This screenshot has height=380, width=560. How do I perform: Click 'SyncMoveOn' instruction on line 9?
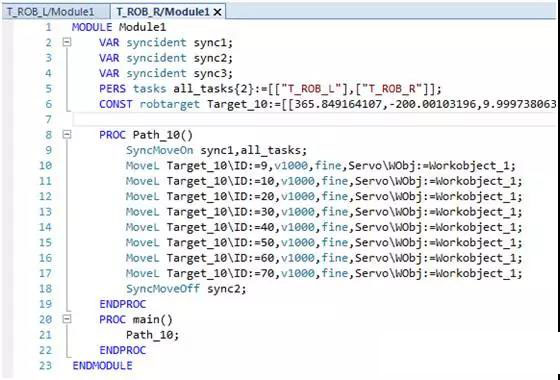pos(159,150)
